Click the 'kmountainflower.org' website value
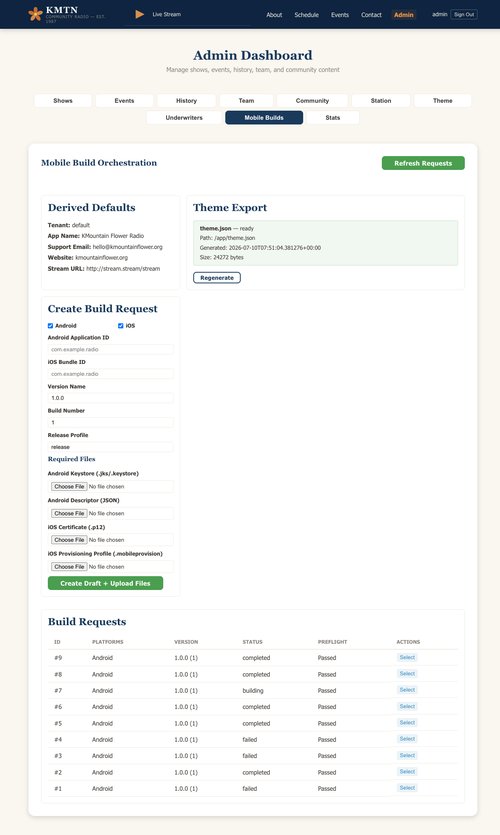This screenshot has width=500, height=835. [x=102, y=258]
